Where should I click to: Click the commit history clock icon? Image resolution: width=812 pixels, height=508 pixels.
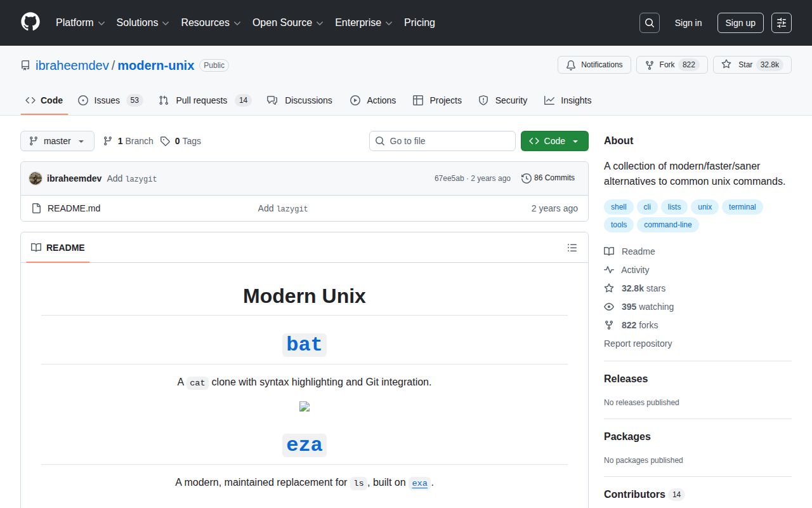coord(526,178)
